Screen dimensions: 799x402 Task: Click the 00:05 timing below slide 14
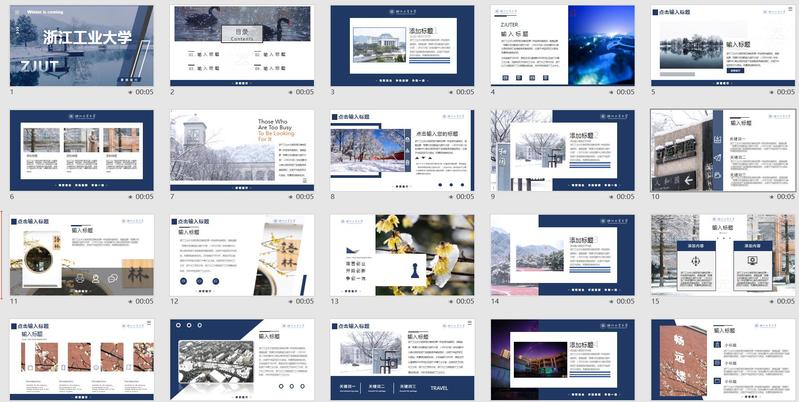pyautogui.click(x=625, y=301)
